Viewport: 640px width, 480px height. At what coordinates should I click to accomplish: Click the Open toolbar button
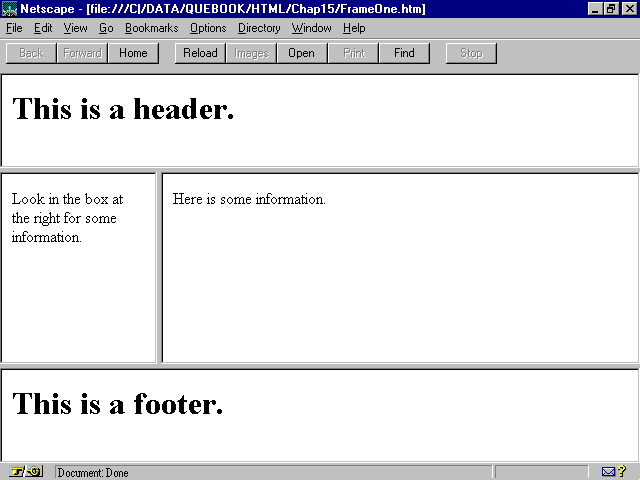(x=302, y=53)
